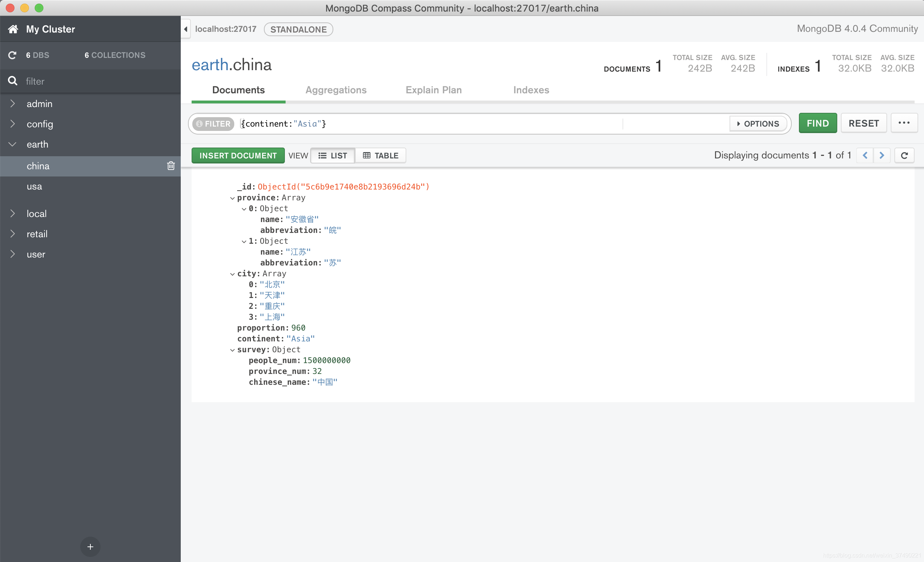Click the FILTER info badge
924x562 pixels.
[x=213, y=123]
